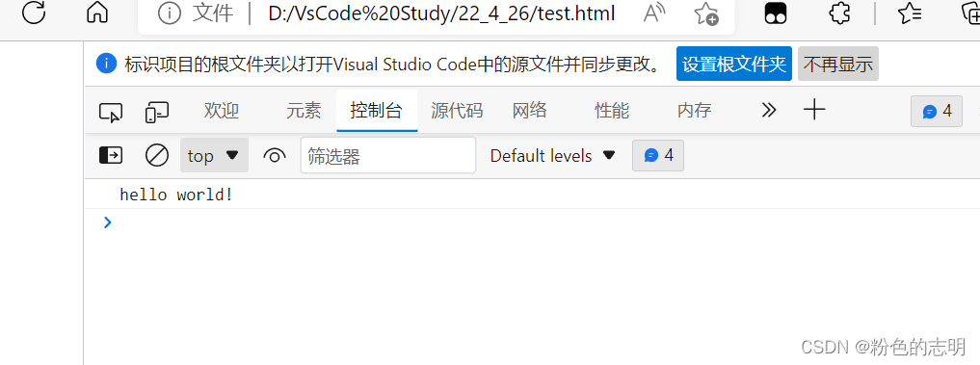Toggle the console sidebar icon

pos(111,155)
